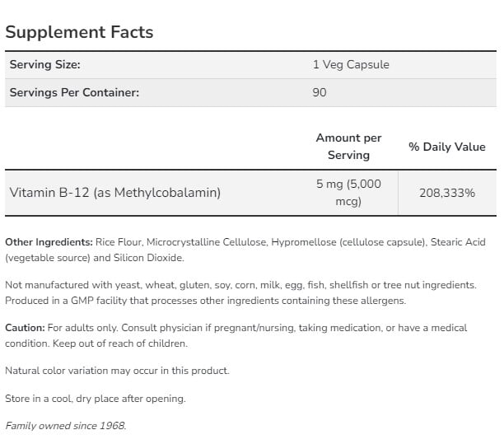Click the Natural color variation sentence
Viewport: 504px width, 444px height.
(x=117, y=371)
